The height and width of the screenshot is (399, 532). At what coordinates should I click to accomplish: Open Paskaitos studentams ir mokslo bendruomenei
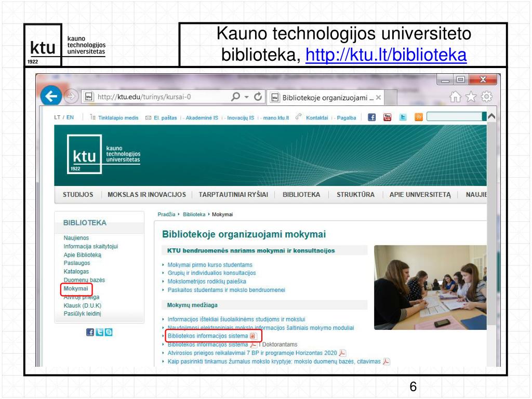pos(227,290)
